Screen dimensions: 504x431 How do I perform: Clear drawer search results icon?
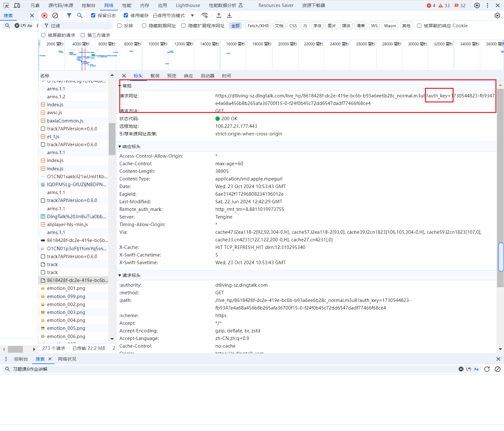tap(498, 369)
